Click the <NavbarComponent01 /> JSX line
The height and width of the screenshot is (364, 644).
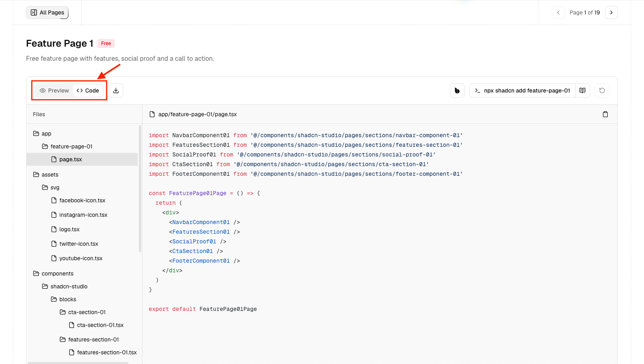tap(204, 222)
